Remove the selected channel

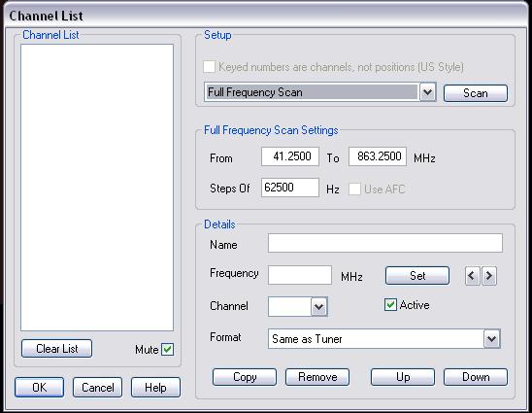coord(317,377)
